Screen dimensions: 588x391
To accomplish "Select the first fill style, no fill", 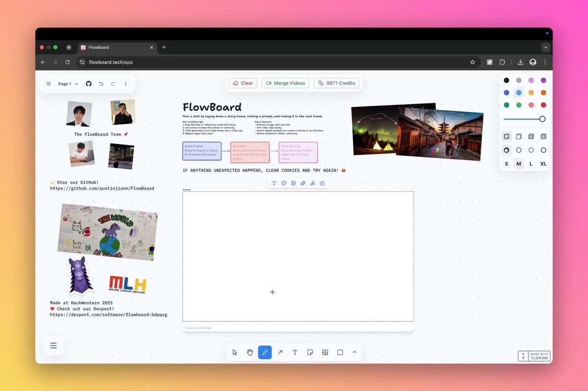I will pyautogui.click(x=506, y=137).
